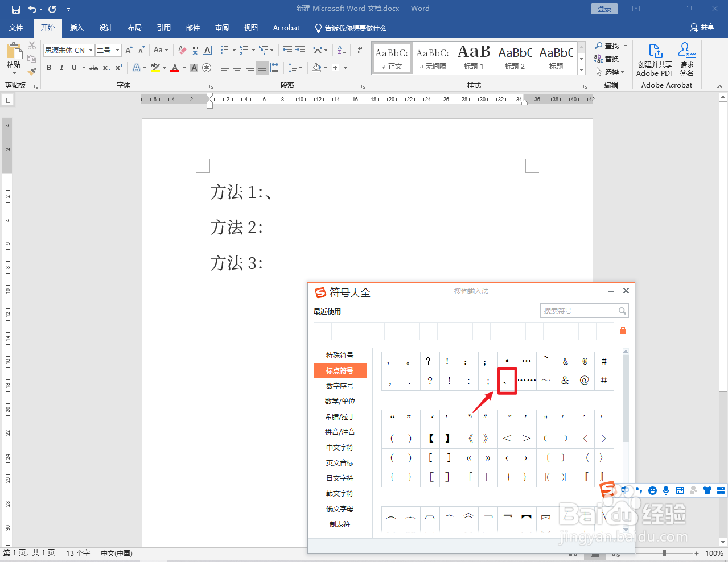Open Sogou soft keyboard icon

tap(679, 490)
